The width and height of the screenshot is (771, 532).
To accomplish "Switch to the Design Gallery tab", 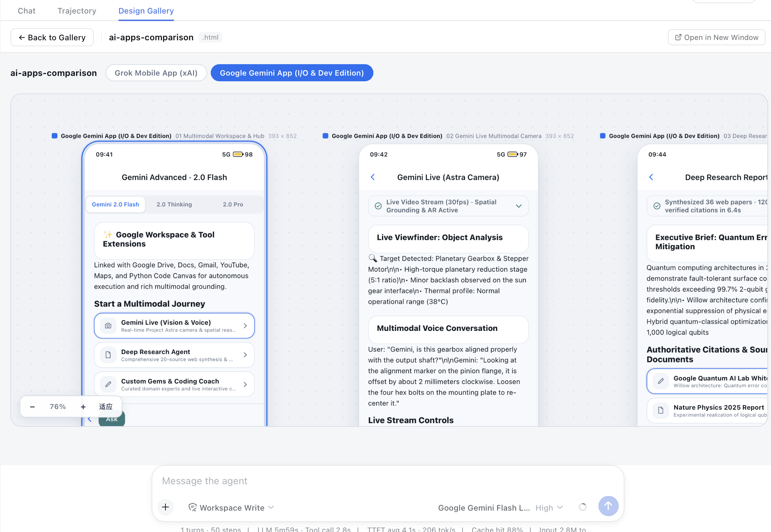I will 146,11.
